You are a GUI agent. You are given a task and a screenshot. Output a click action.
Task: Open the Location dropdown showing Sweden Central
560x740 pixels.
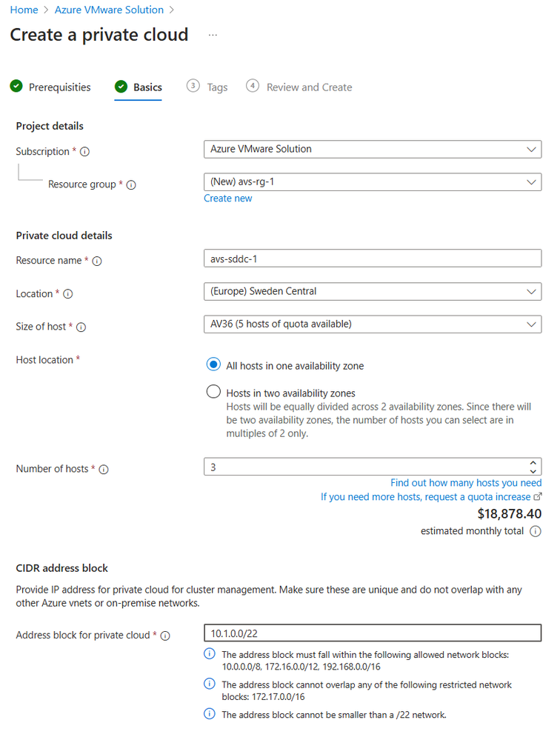click(x=373, y=291)
